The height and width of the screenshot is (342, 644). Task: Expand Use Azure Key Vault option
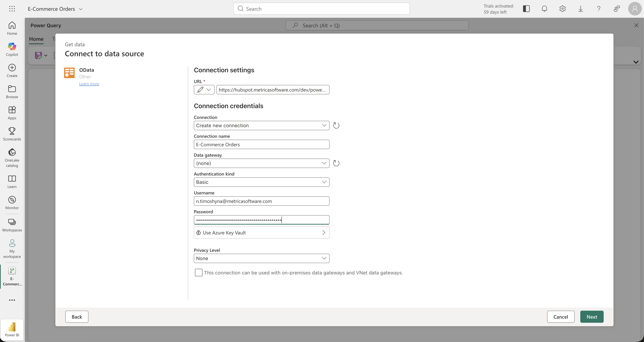261,233
